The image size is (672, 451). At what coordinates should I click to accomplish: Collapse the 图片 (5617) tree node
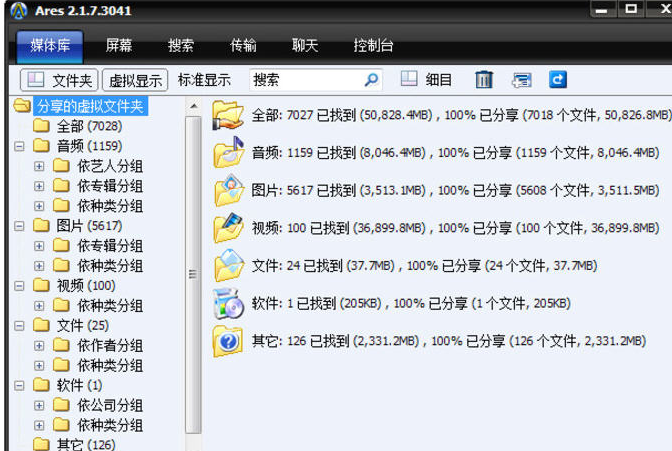pos(19,226)
